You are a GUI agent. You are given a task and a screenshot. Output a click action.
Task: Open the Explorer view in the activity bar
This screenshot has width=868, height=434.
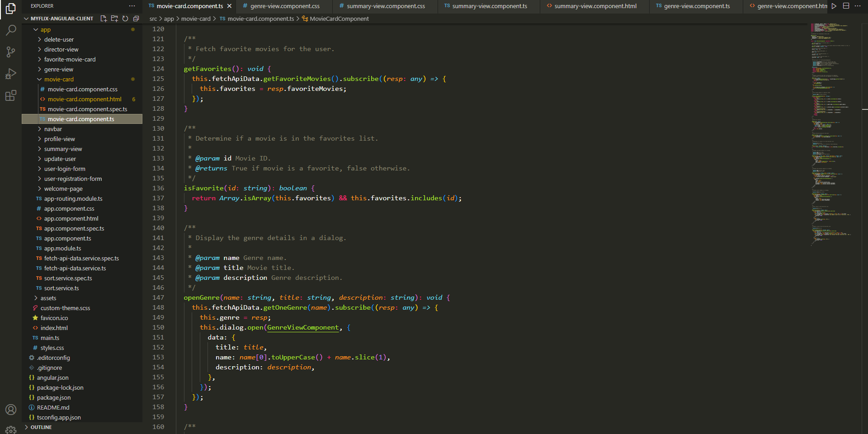pyautogui.click(x=11, y=9)
